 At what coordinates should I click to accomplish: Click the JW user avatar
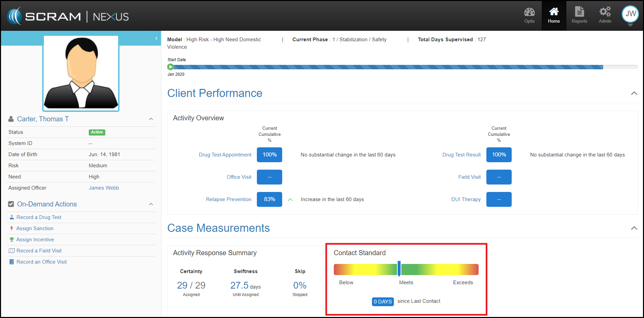(x=630, y=14)
